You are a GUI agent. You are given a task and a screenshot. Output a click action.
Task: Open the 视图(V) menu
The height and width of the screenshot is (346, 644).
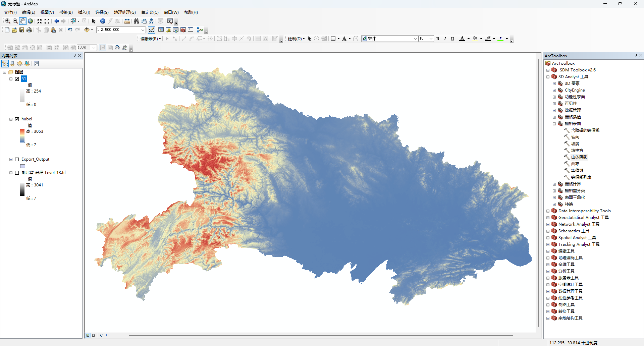point(47,12)
